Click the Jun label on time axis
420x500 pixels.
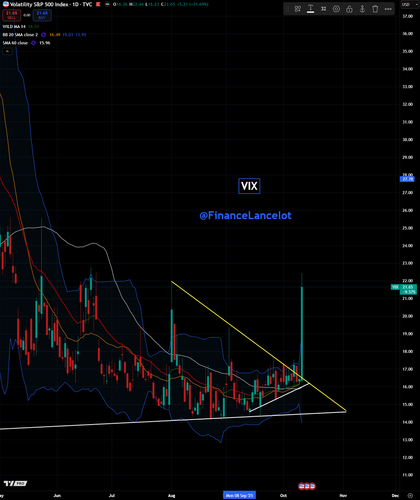pos(57,495)
